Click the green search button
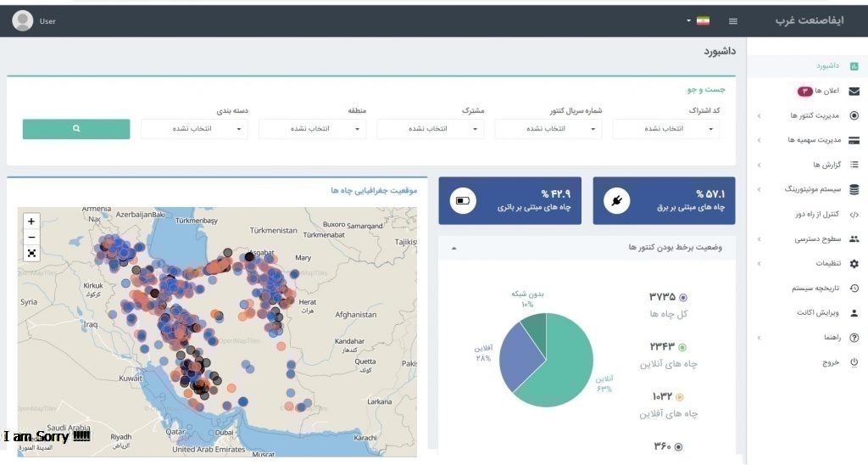The height and width of the screenshot is (465, 868). [x=76, y=129]
